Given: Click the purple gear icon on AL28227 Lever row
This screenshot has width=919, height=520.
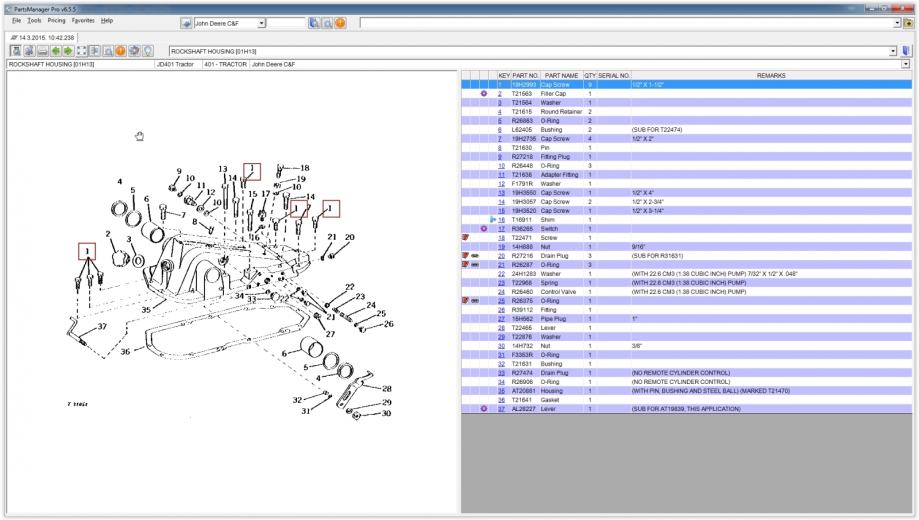Looking at the screenshot, I should [484, 408].
